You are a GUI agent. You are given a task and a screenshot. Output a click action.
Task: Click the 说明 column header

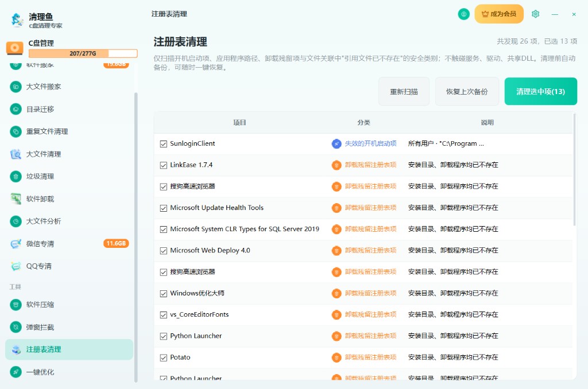point(487,123)
